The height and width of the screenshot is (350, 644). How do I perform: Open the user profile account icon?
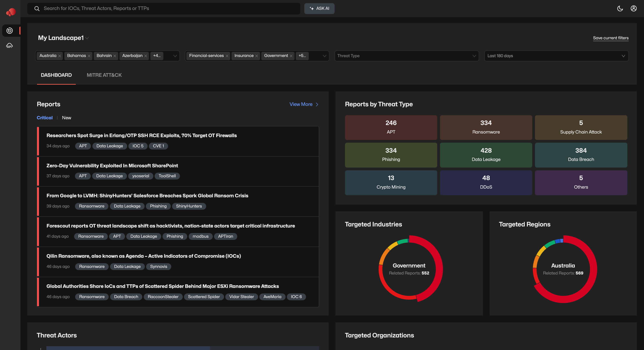tap(634, 9)
